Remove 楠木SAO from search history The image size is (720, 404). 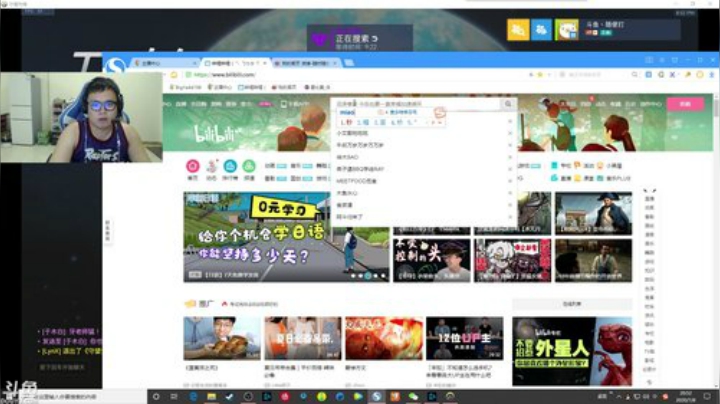coord(510,157)
